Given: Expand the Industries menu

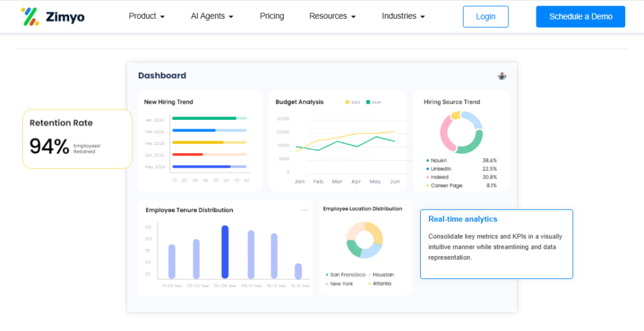Looking at the screenshot, I should tap(403, 16).
